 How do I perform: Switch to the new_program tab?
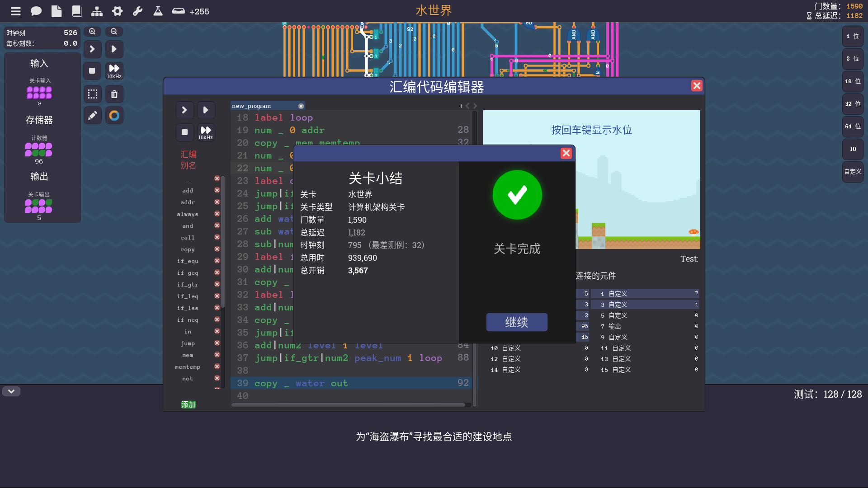[251, 106]
